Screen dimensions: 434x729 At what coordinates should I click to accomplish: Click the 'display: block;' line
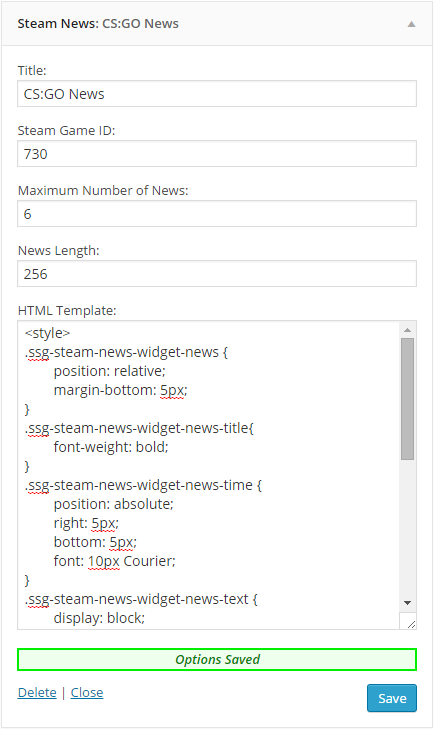click(x=100, y=618)
